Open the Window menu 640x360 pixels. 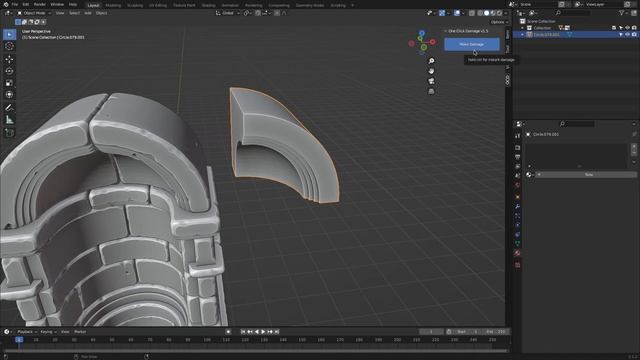point(57,4)
